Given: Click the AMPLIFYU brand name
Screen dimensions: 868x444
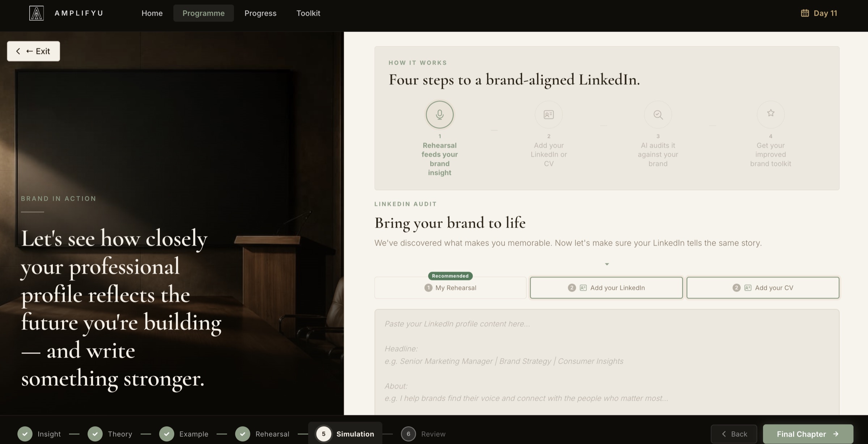Looking at the screenshot, I should [x=79, y=13].
